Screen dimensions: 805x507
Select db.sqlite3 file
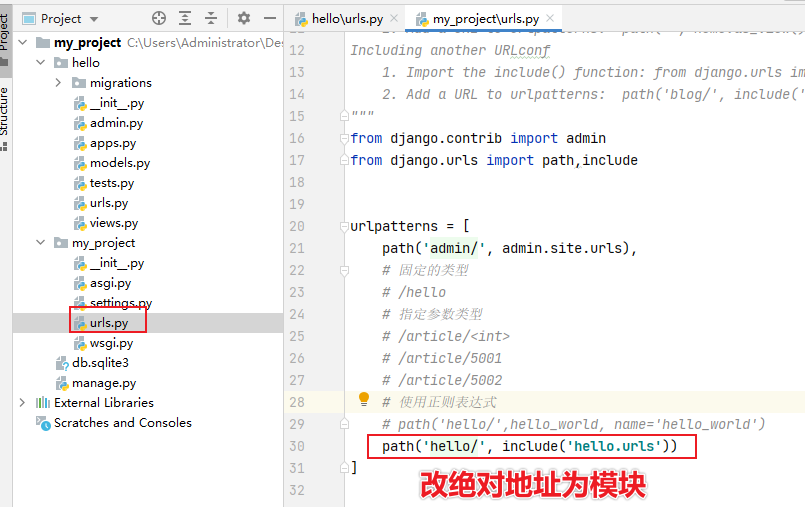[x=100, y=363]
